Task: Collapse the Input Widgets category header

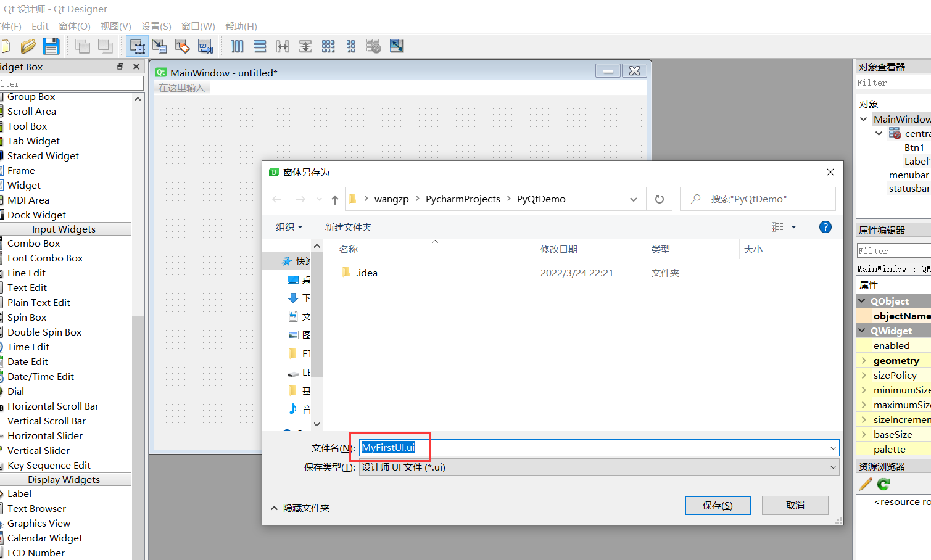Action: pos(64,229)
